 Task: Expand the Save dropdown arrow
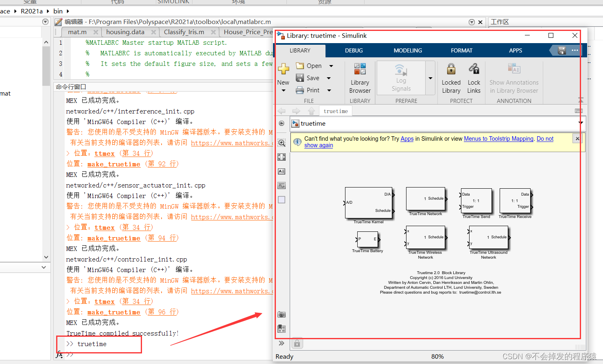pos(328,78)
